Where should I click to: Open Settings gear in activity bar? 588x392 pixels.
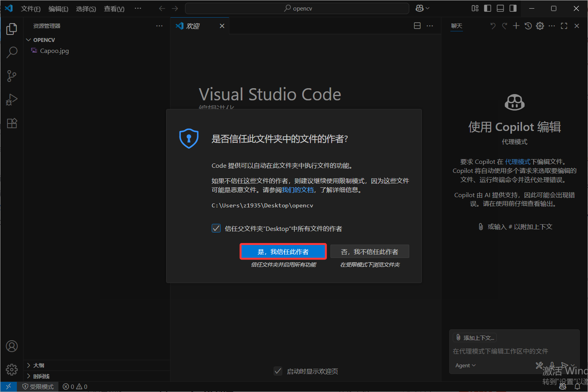(12, 369)
